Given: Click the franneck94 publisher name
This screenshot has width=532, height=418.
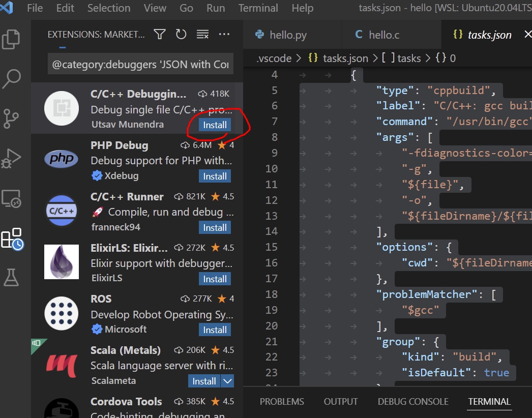Looking at the screenshot, I should [115, 227].
